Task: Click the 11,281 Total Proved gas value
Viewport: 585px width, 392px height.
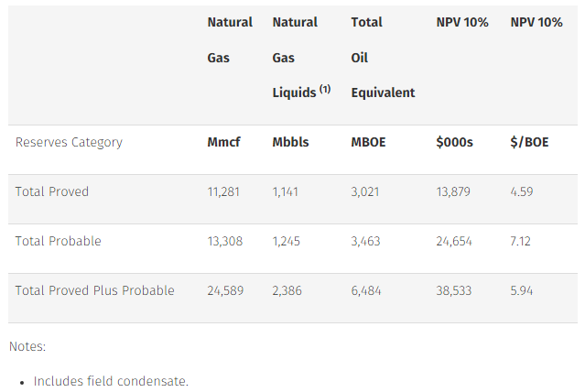Action: (223, 191)
